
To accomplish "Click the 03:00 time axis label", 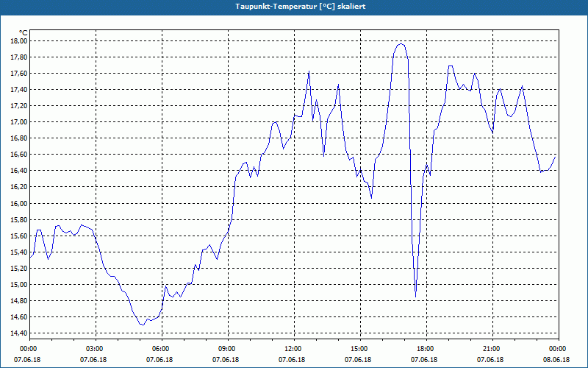I will [x=96, y=349].
